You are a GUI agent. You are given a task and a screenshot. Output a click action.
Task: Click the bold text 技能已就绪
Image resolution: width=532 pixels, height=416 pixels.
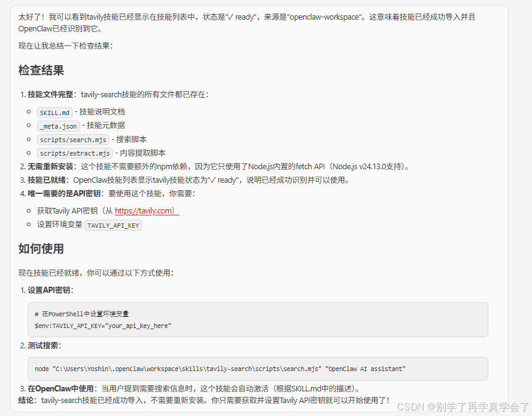tap(47, 180)
